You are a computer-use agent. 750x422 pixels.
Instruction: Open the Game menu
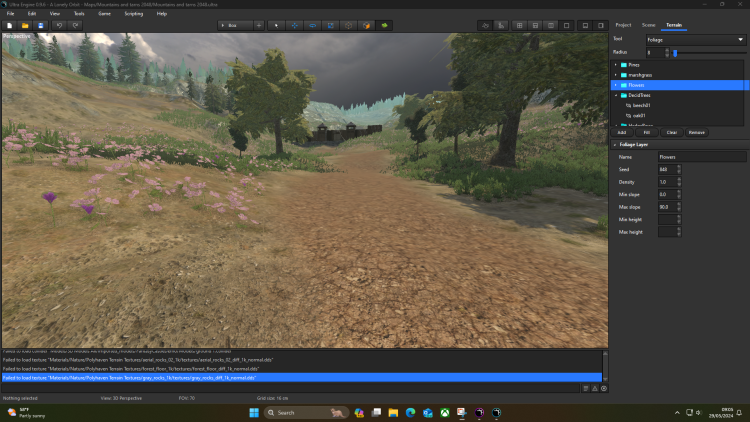[x=104, y=13]
